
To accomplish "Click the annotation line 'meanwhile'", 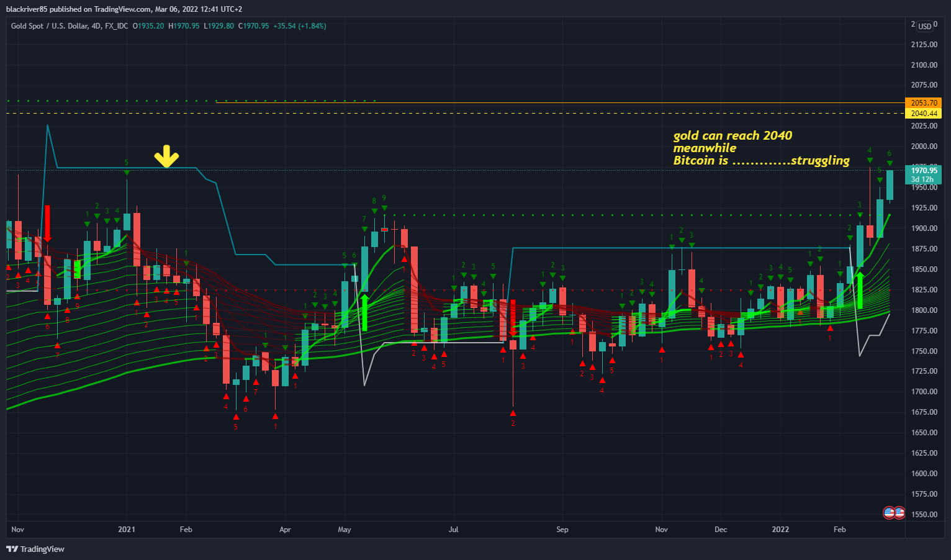I will click(x=705, y=148).
